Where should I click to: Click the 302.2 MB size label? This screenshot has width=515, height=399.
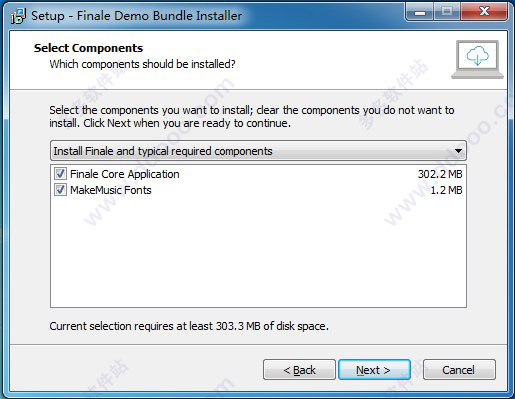(x=440, y=174)
